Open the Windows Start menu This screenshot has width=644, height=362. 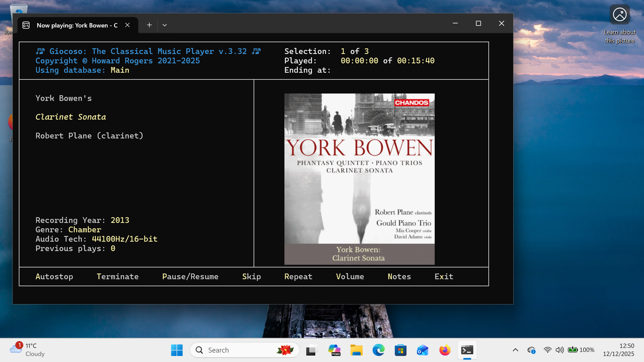[177, 350]
